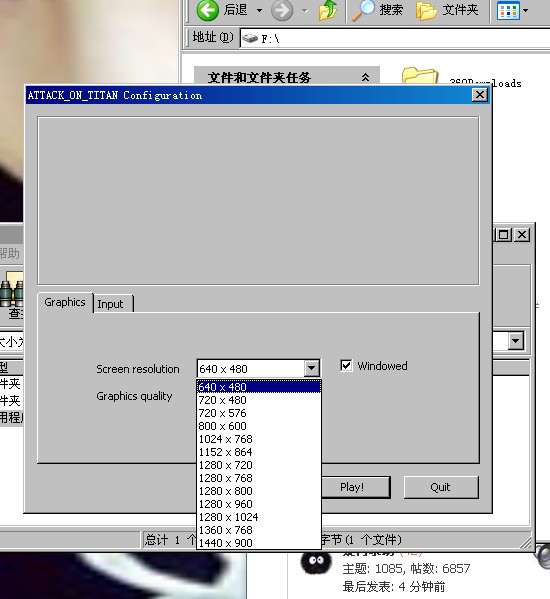Close the rear window behind dialog
The width and height of the screenshot is (550, 599).
pos(522,235)
